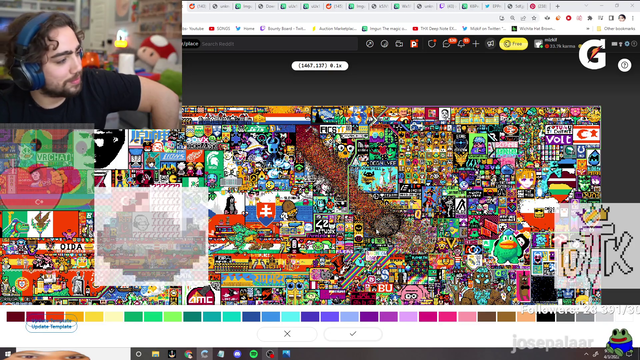
Task: Select the light pink color swatch
Action: click(467, 316)
